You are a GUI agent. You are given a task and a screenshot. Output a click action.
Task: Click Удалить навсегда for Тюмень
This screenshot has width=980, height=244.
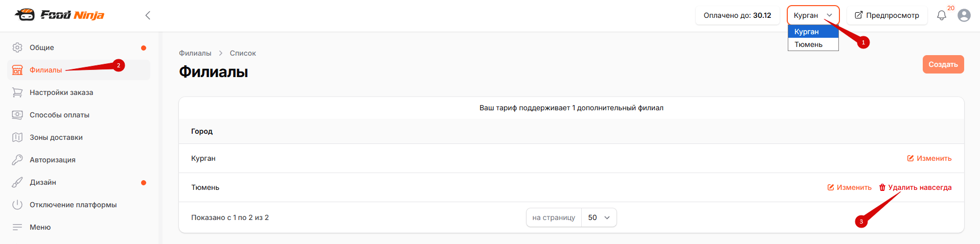point(915,187)
